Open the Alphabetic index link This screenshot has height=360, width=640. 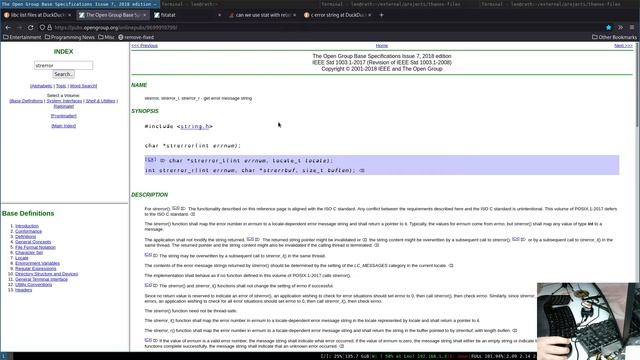(x=41, y=86)
